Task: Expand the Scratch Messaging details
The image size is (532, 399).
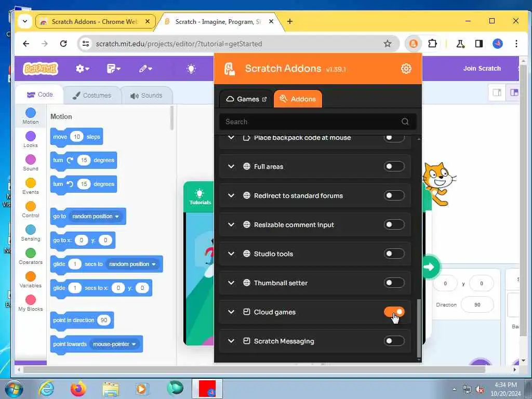Action: (231, 341)
